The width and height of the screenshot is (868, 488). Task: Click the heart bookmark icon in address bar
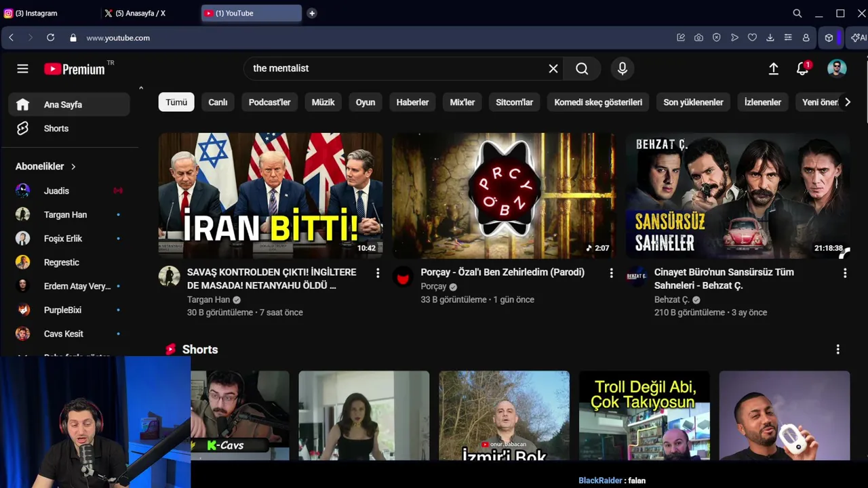pyautogui.click(x=752, y=38)
